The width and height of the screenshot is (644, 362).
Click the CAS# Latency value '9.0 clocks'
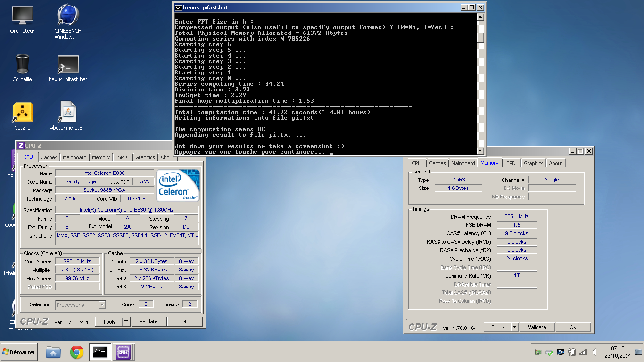click(x=517, y=233)
